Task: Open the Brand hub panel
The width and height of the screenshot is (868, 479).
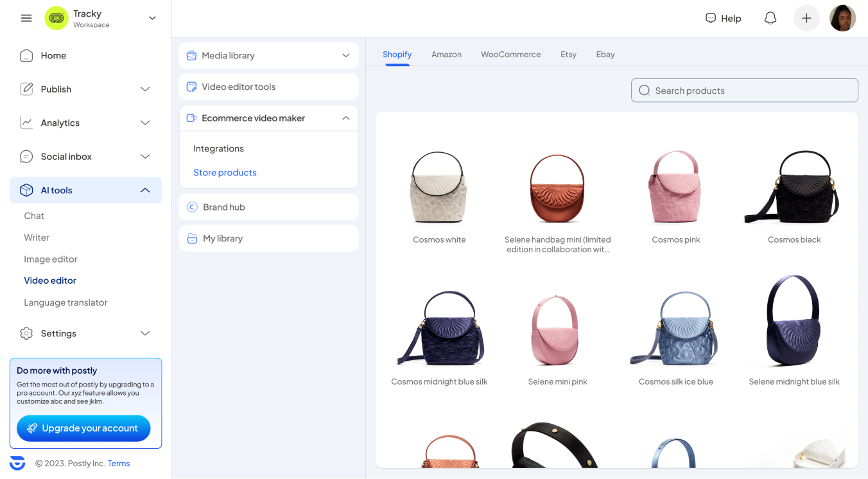Action: pyautogui.click(x=268, y=207)
